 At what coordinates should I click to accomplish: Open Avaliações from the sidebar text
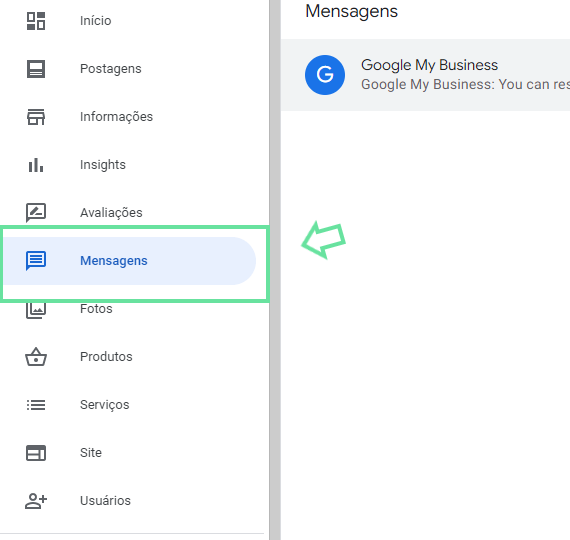[x=111, y=213]
